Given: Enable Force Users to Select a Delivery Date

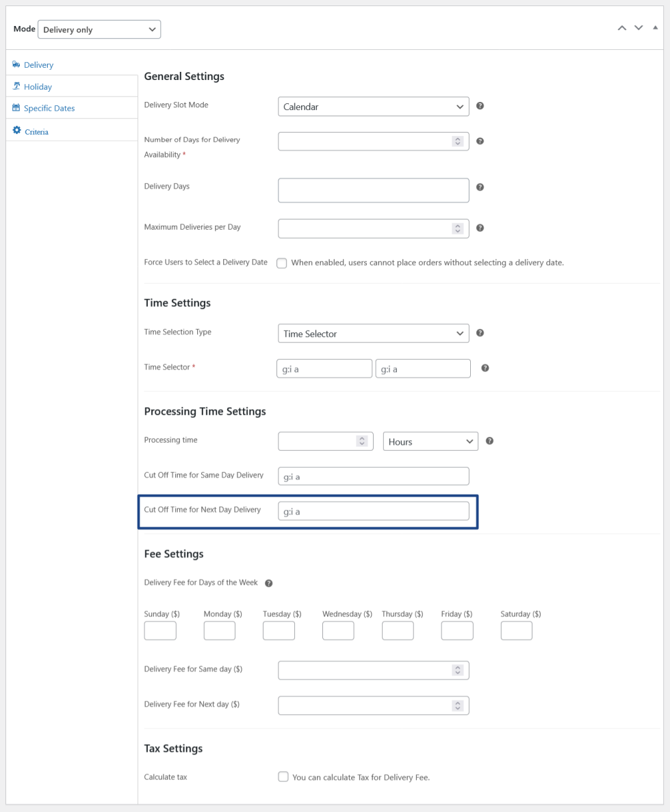Looking at the screenshot, I should coord(282,263).
